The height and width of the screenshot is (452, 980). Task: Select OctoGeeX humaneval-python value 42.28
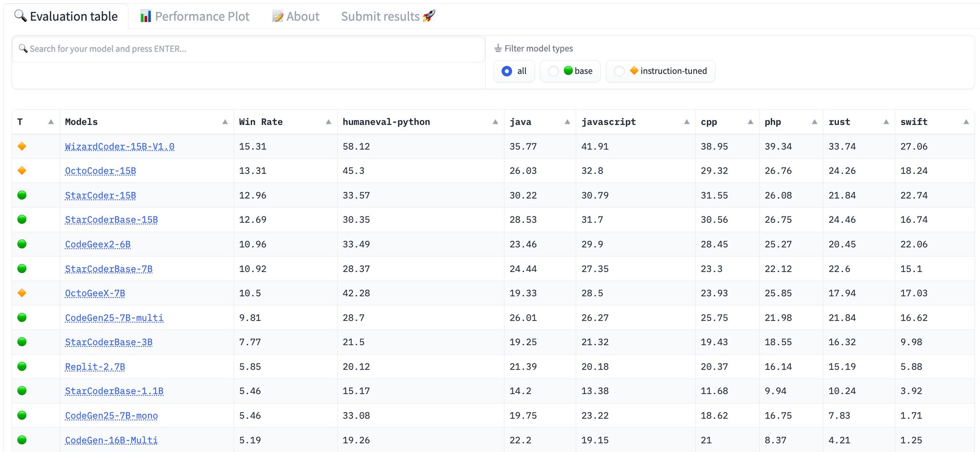356,294
